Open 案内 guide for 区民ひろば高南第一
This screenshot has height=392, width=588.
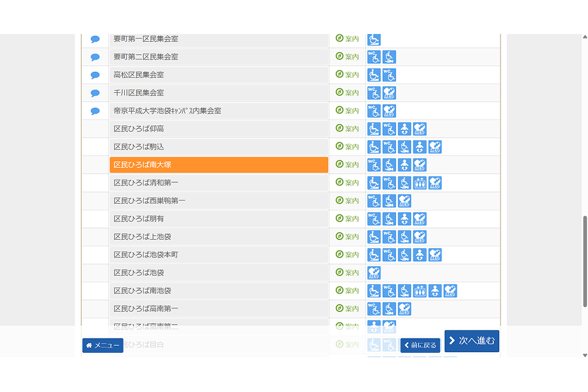point(348,308)
